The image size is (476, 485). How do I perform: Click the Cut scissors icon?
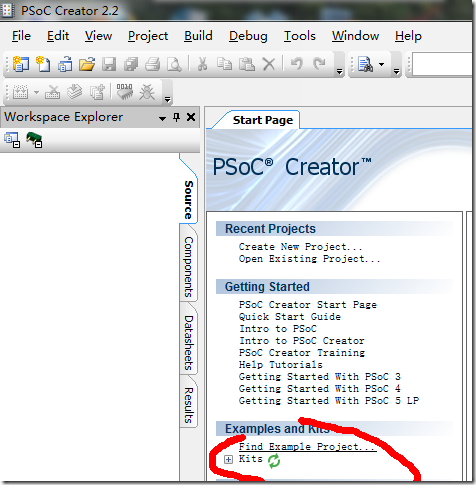coord(202,64)
